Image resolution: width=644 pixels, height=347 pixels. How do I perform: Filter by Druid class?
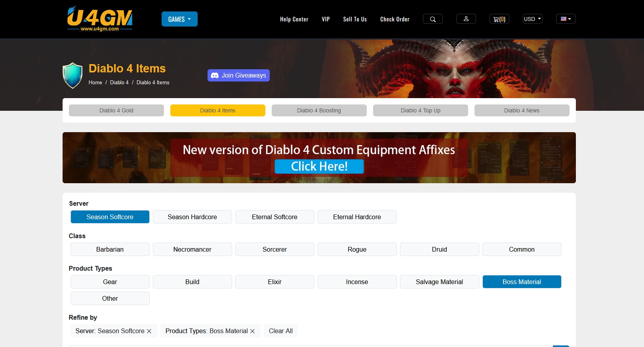point(440,249)
